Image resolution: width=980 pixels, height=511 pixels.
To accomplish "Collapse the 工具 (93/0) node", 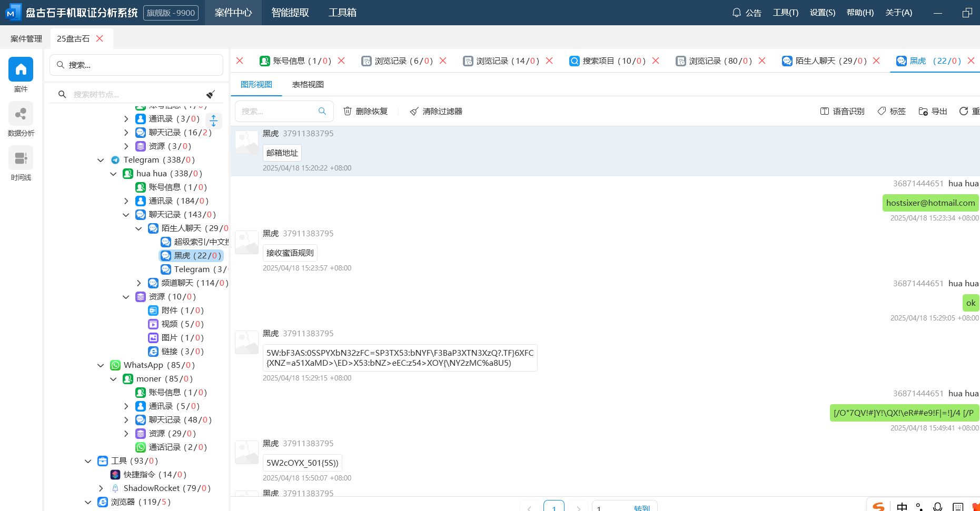I will point(88,461).
